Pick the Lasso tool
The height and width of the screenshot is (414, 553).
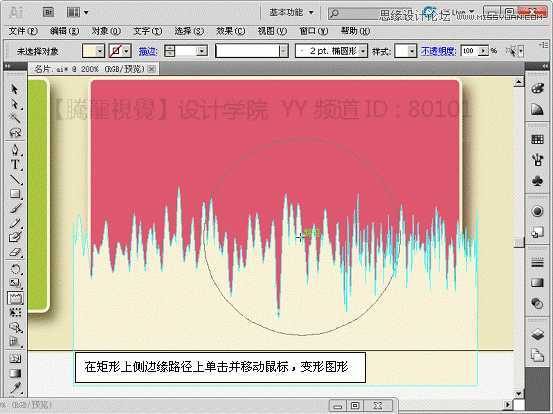[x=15, y=133]
